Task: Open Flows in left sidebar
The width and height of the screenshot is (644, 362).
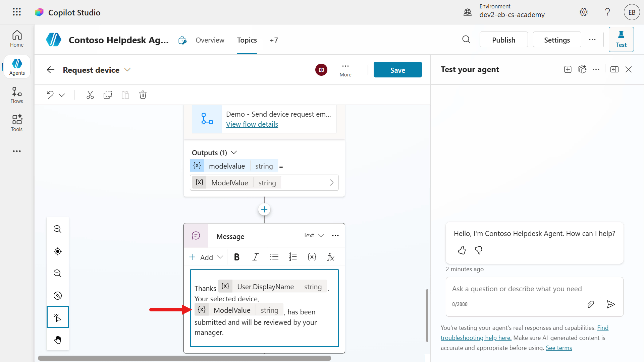Action: point(17,95)
